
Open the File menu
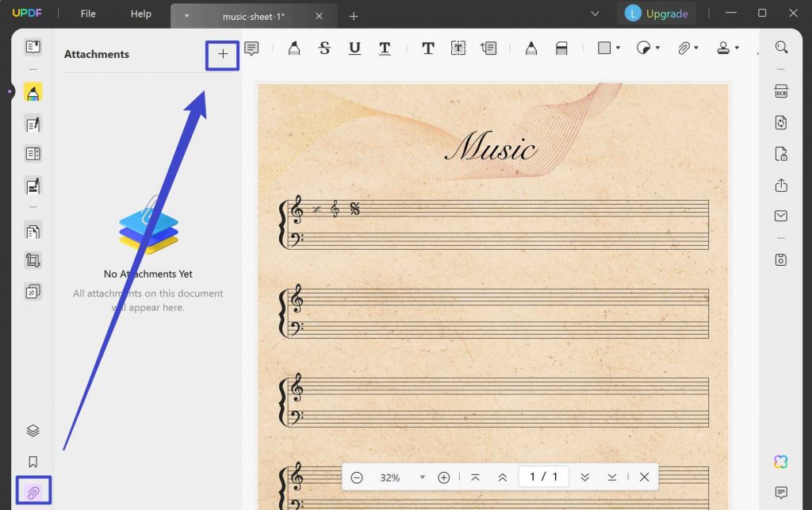point(87,13)
